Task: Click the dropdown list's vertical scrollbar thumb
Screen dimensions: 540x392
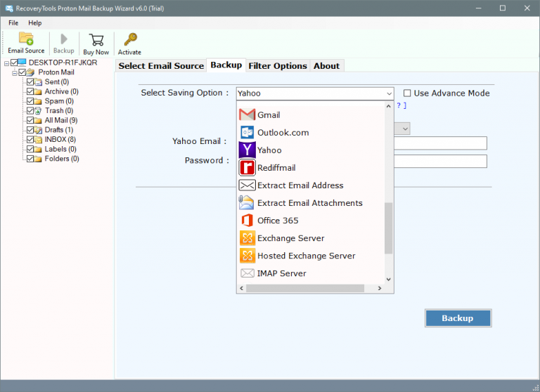Action: [x=388, y=228]
